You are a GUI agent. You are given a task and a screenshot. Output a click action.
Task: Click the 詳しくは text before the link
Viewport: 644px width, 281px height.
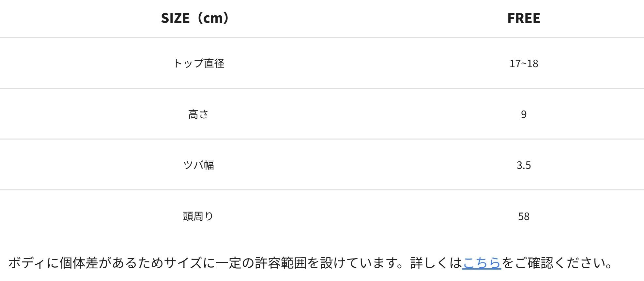436,263
